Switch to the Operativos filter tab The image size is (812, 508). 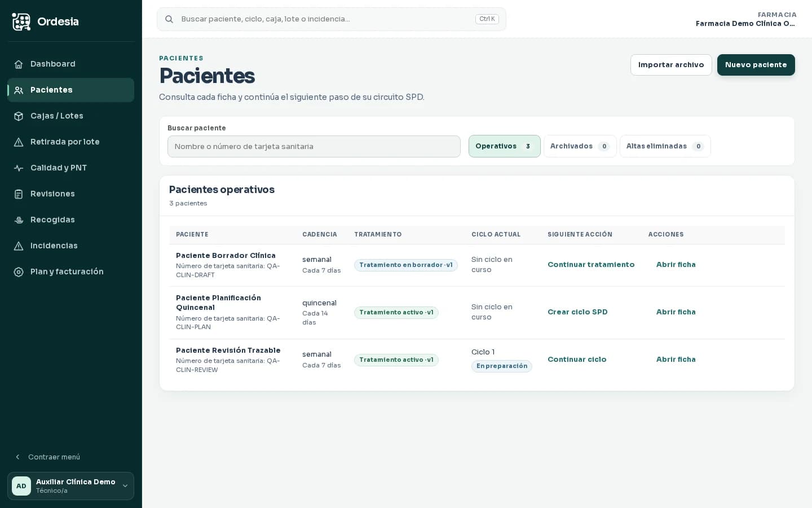tap(505, 146)
